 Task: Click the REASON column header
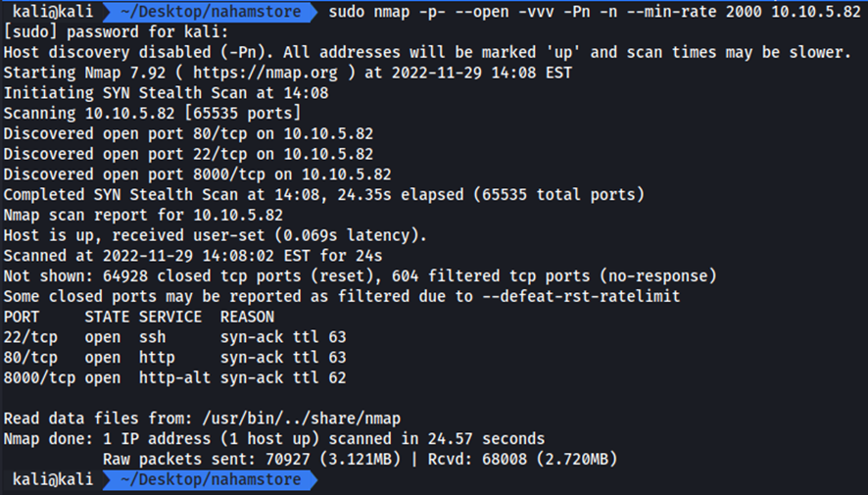point(247,317)
